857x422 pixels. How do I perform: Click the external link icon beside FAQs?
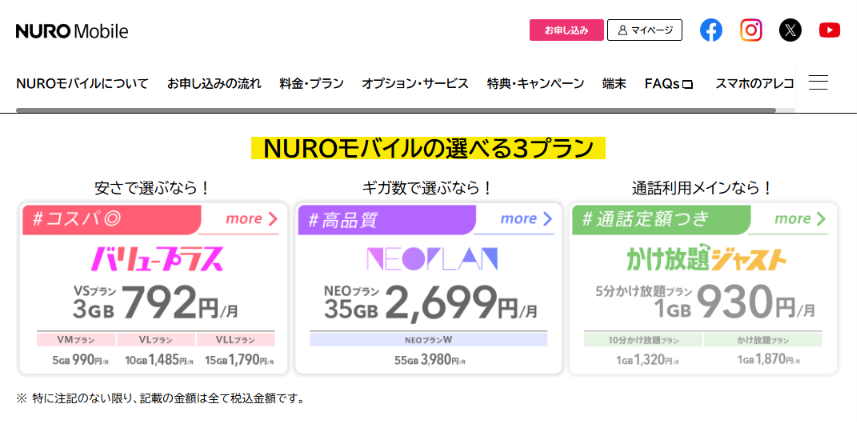688,85
